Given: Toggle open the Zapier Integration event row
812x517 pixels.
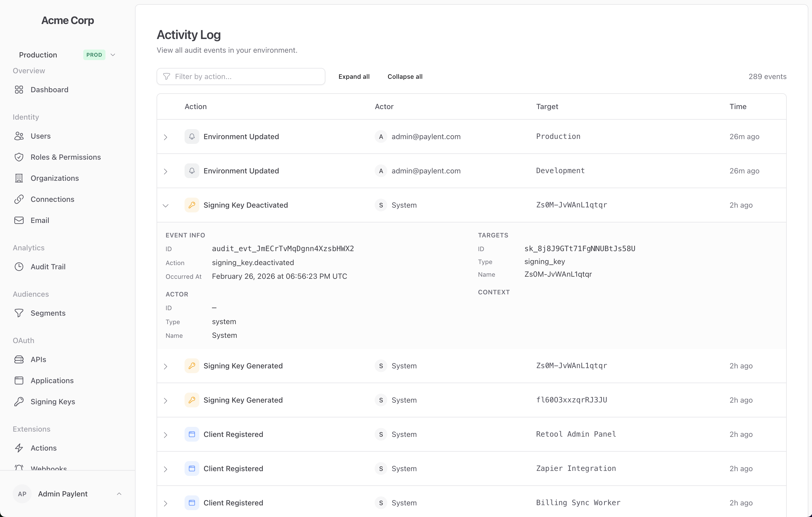Looking at the screenshot, I should (x=166, y=469).
